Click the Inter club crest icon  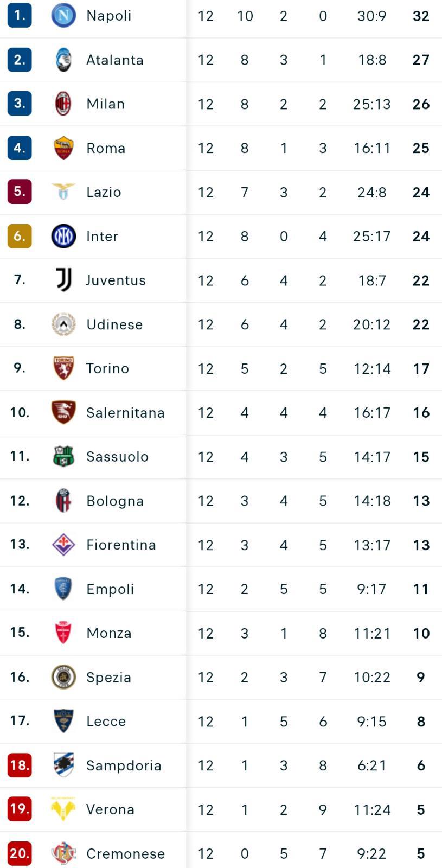pos(63,236)
